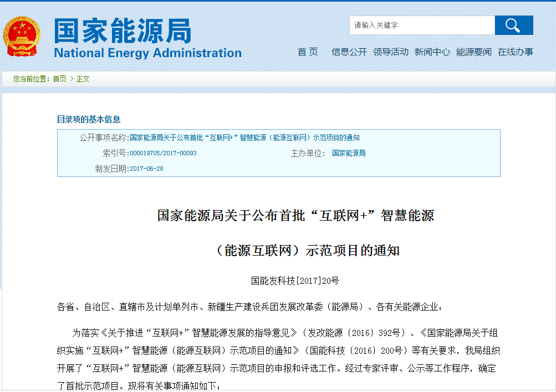This screenshot has width=556, height=392.
Task: Open the 首 页 navigation menu item
Action: [308, 52]
